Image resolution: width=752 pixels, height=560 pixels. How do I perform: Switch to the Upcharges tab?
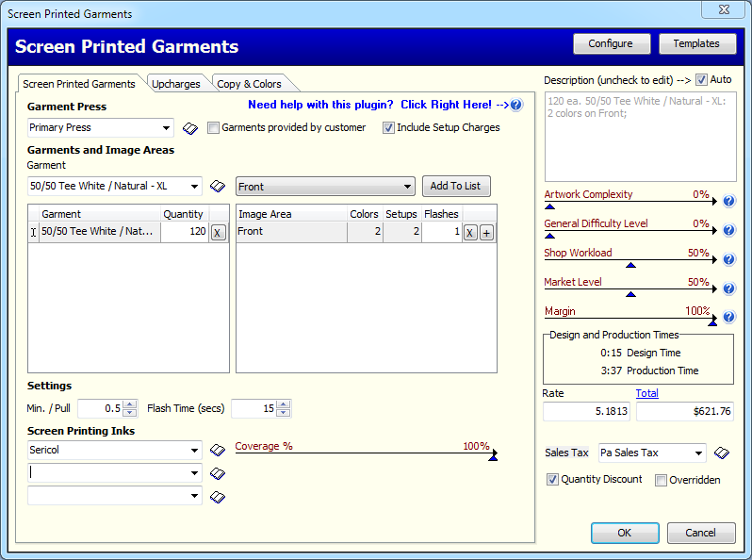tap(176, 84)
